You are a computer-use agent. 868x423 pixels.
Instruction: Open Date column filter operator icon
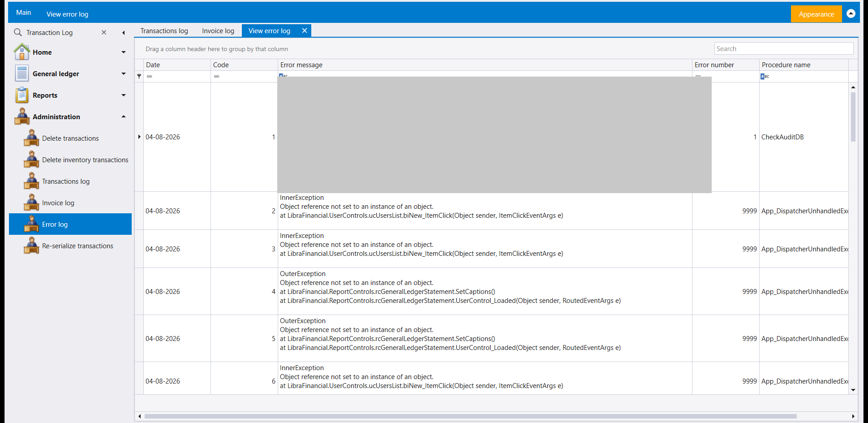(150, 76)
